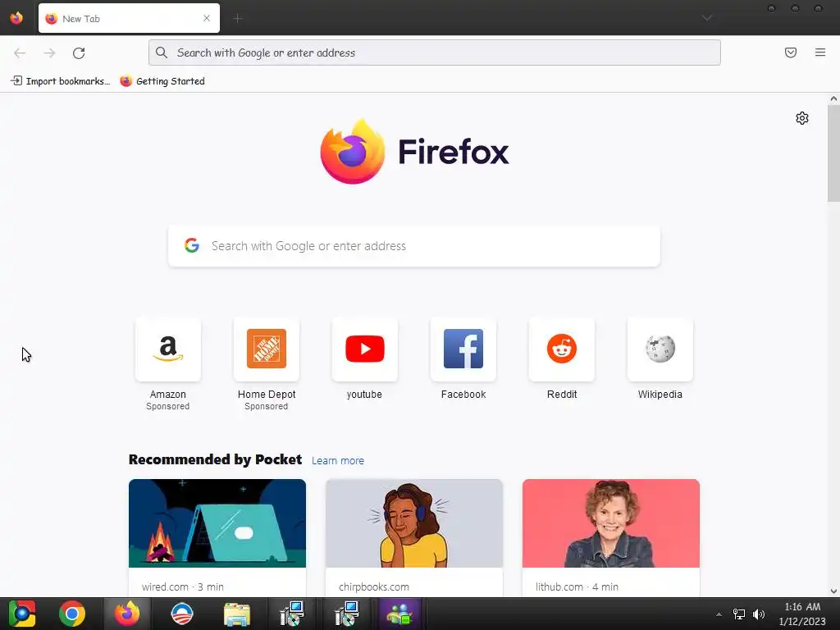840x630 pixels.
Task: Open new tab page personalize settings gear
Action: [802, 118]
